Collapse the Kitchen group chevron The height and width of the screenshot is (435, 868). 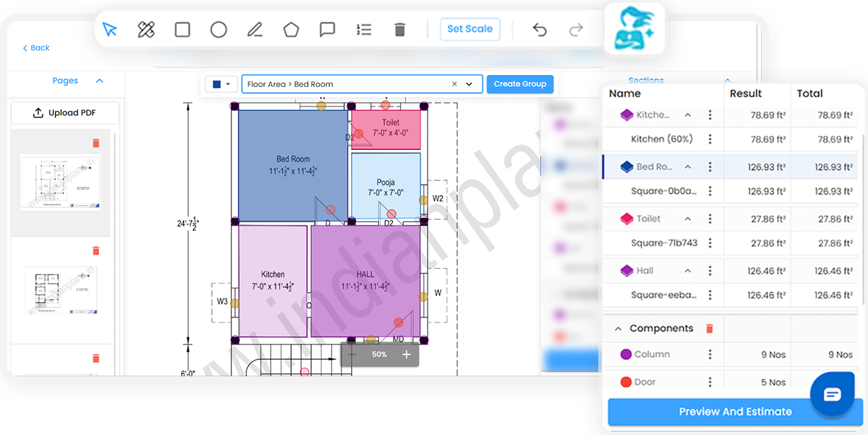click(687, 115)
